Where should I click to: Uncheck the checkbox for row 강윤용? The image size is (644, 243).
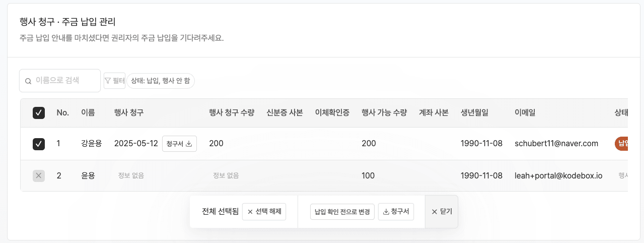[x=39, y=144]
